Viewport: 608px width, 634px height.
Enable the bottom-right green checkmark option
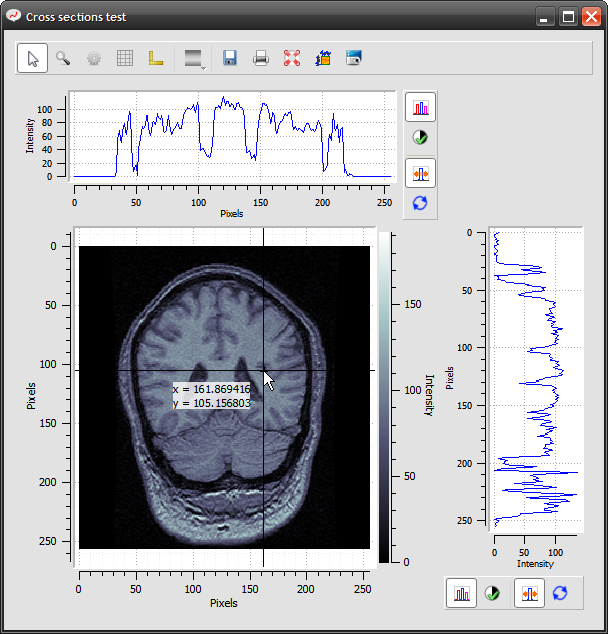[492, 593]
